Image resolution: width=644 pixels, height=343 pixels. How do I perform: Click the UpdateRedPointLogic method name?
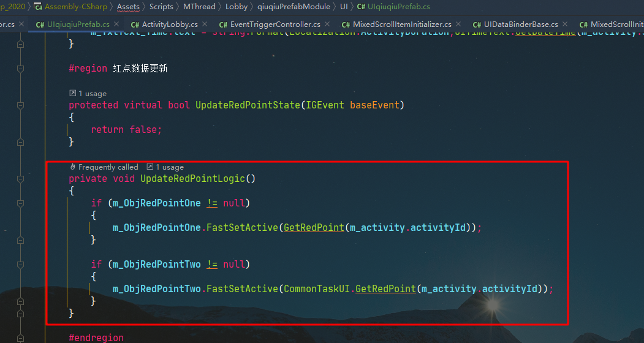pyautogui.click(x=192, y=179)
